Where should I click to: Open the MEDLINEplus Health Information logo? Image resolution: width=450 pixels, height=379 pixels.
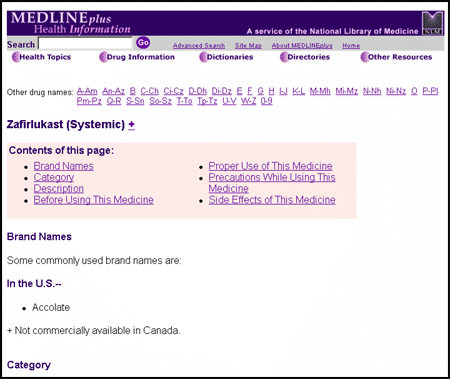click(70, 23)
